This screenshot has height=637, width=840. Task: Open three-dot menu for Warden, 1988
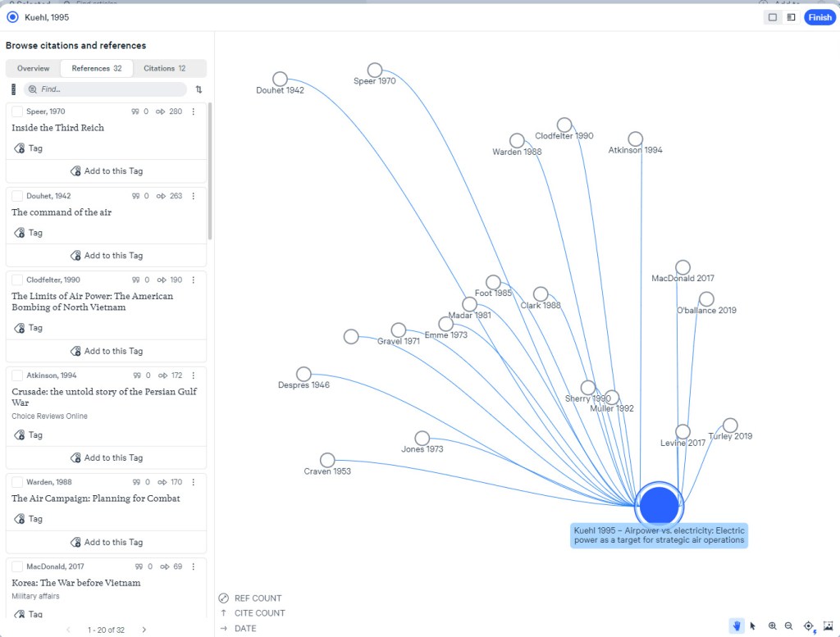click(x=194, y=482)
